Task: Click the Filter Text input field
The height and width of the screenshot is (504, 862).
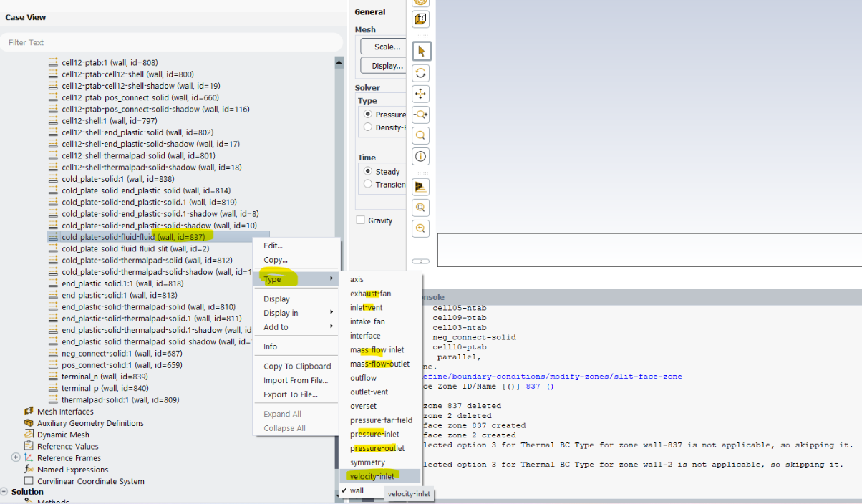Action: click(170, 43)
